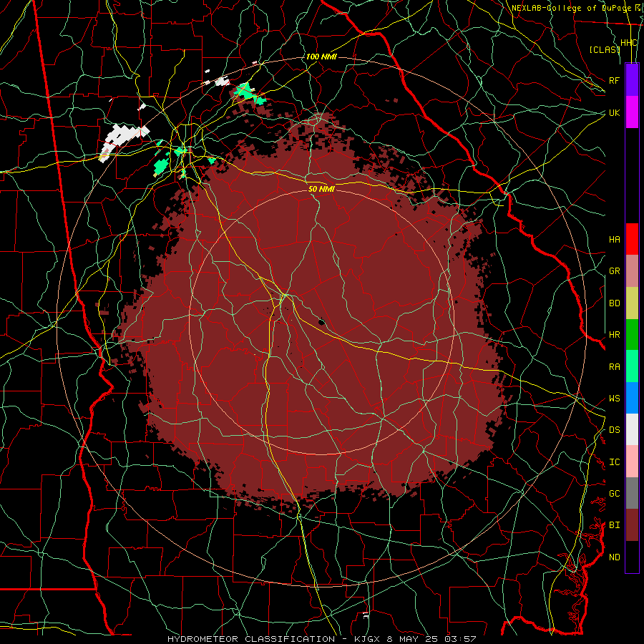This screenshot has height=644, width=644.
Task: Click the "100 NMI" range ring label
Action: point(321,57)
